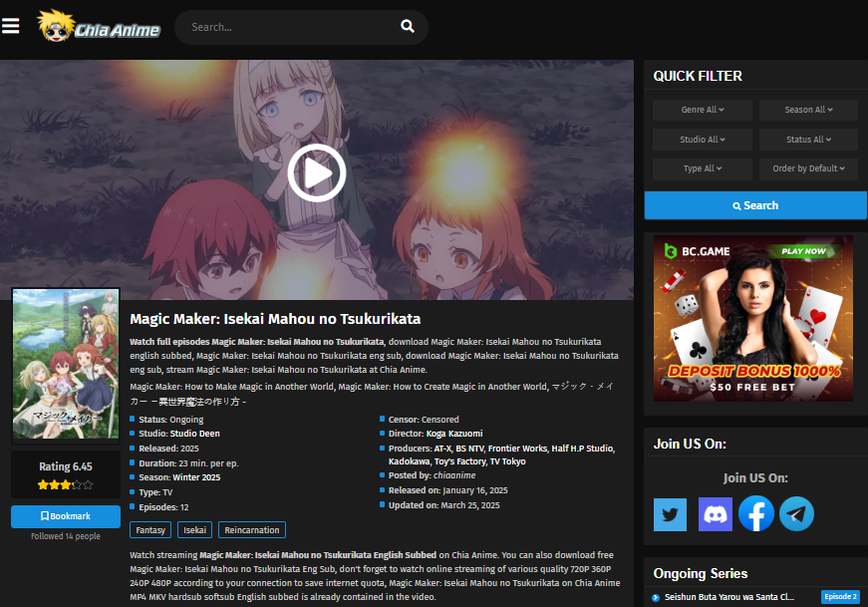Open the Twitter social icon
Image resolution: width=868 pixels, height=607 pixels.
(670, 514)
